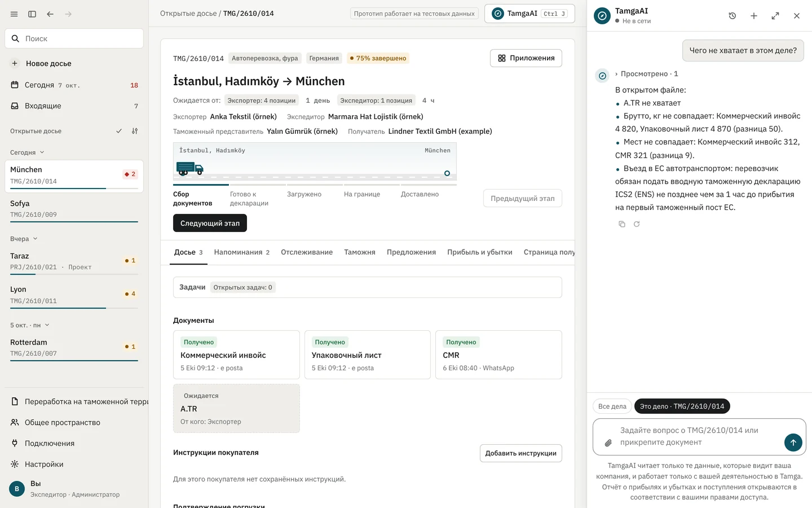Open the TamgaAI Ctrl J button

point(529,14)
